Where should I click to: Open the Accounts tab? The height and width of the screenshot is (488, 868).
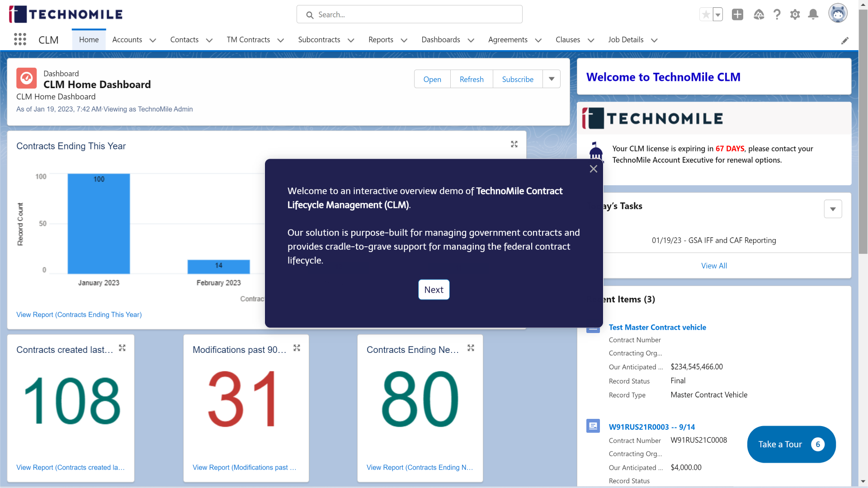[127, 40]
